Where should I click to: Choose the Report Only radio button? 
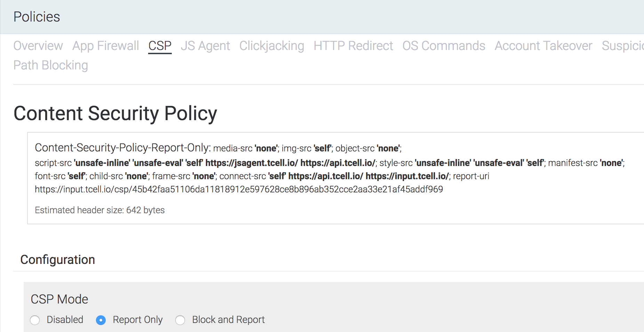101,320
